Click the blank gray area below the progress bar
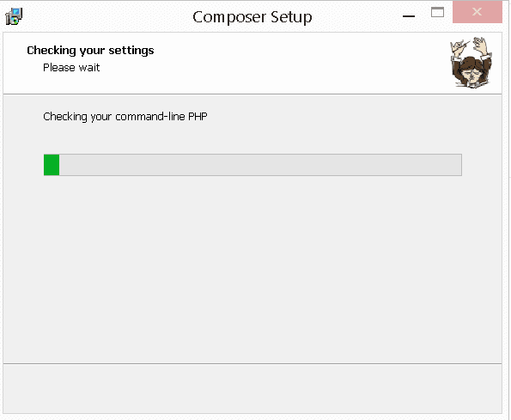The width and height of the screenshot is (511, 420). [x=252, y=269]
